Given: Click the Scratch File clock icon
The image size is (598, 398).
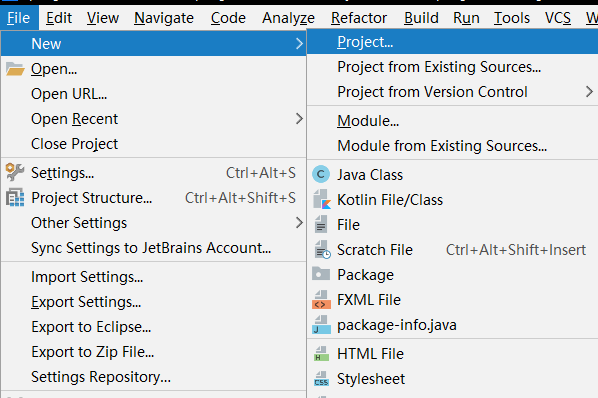Looking at the screenshot, I should pyautogui.click(x=322, y=250).
